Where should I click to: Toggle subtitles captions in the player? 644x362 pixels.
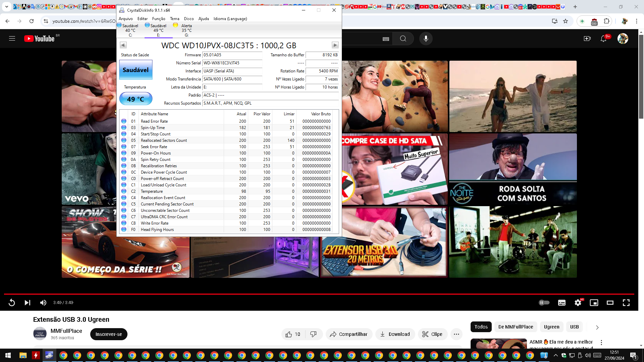pos(561,303)
